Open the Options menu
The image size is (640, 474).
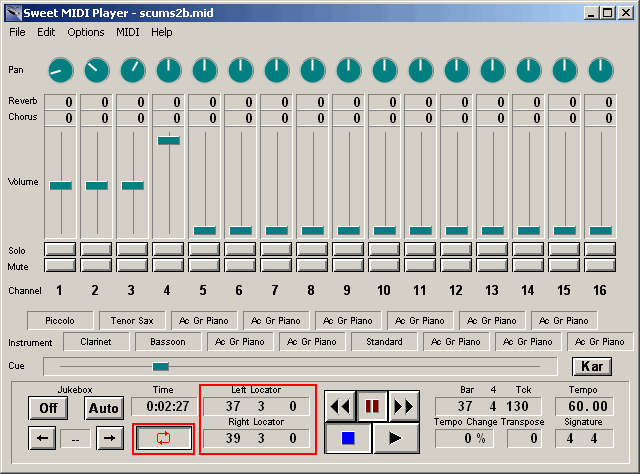86,32
